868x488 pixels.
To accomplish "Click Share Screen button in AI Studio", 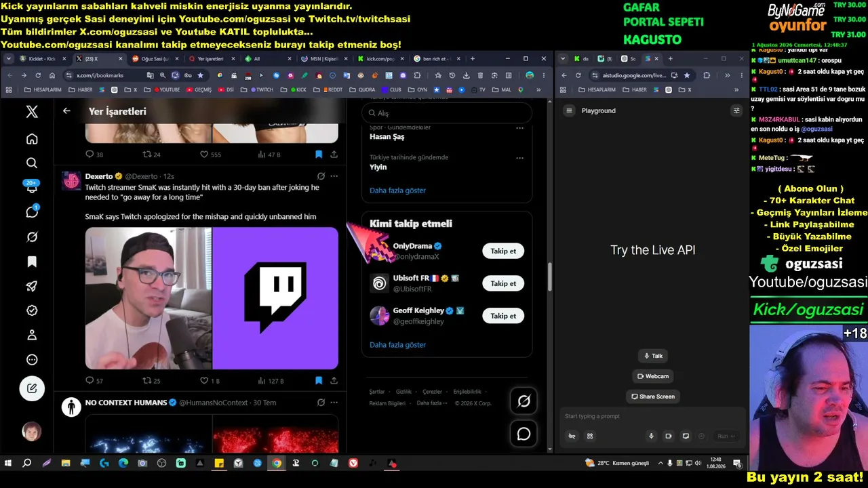I will coord(653,396).
